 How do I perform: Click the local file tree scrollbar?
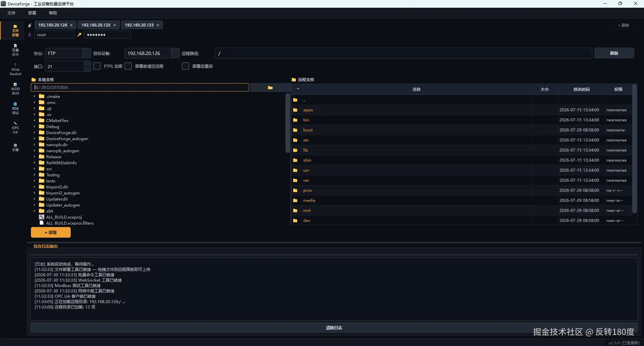287,123
